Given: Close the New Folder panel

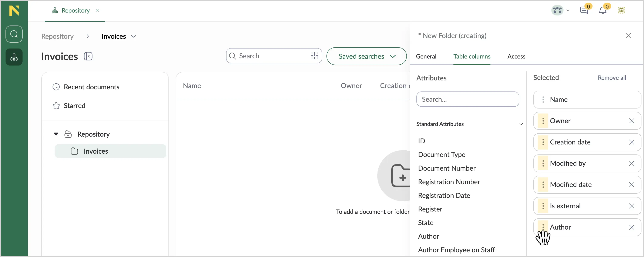Looking at the screenshot, I should click(x=628, y=36).
